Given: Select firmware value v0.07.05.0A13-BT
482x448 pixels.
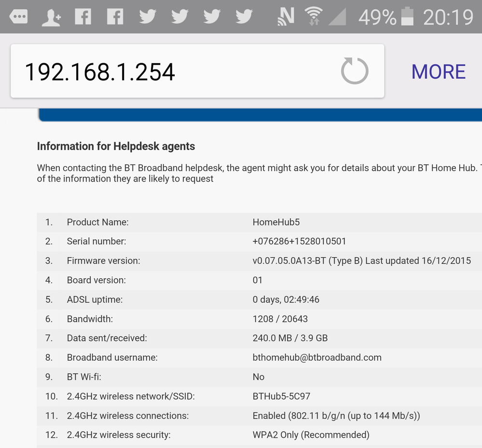Looking at the screenshot, I should pos(289,261).
